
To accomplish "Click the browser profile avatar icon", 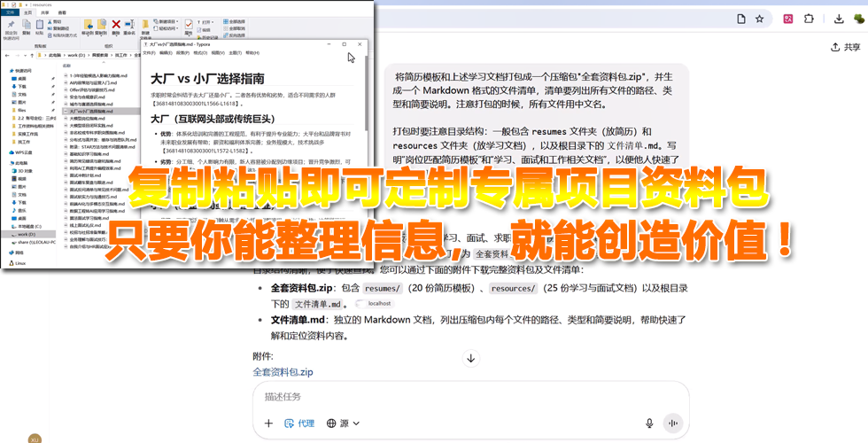I will click(859, 19).
